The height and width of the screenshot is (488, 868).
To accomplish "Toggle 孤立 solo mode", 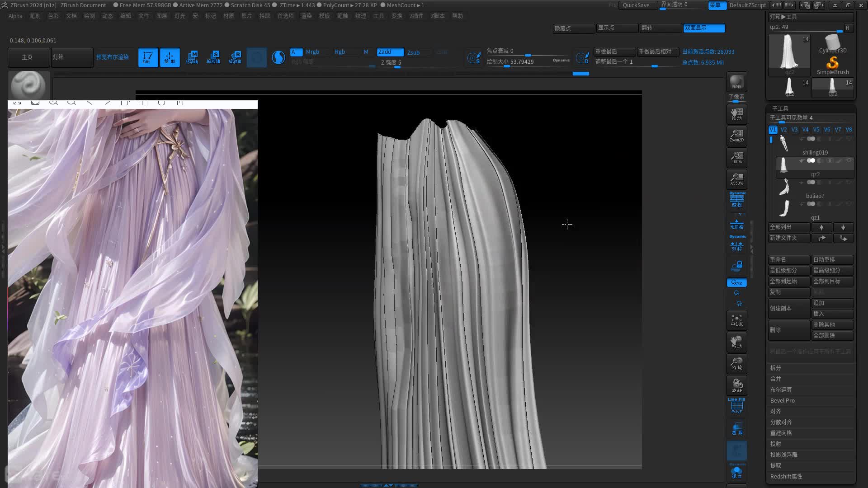I will [x=736, y=471].
